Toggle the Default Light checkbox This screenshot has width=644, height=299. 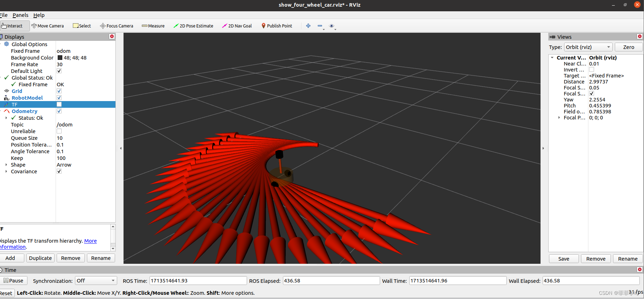[x=59, y=71]
